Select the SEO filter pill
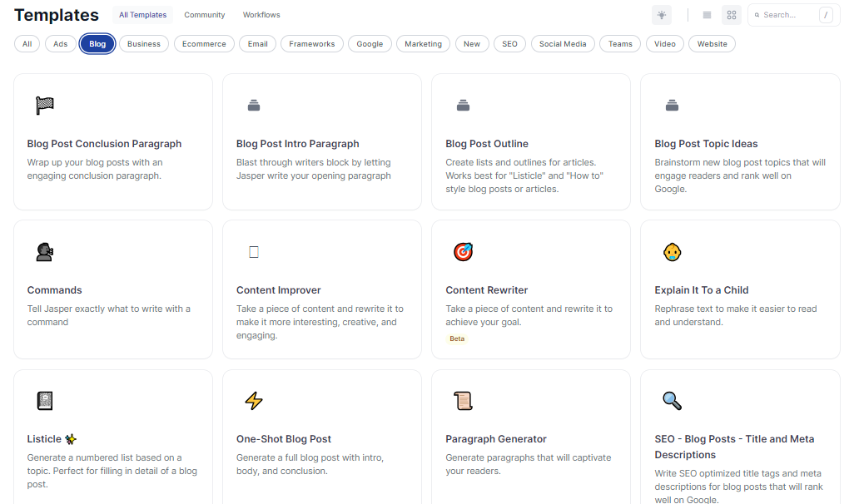 (509, 44)
